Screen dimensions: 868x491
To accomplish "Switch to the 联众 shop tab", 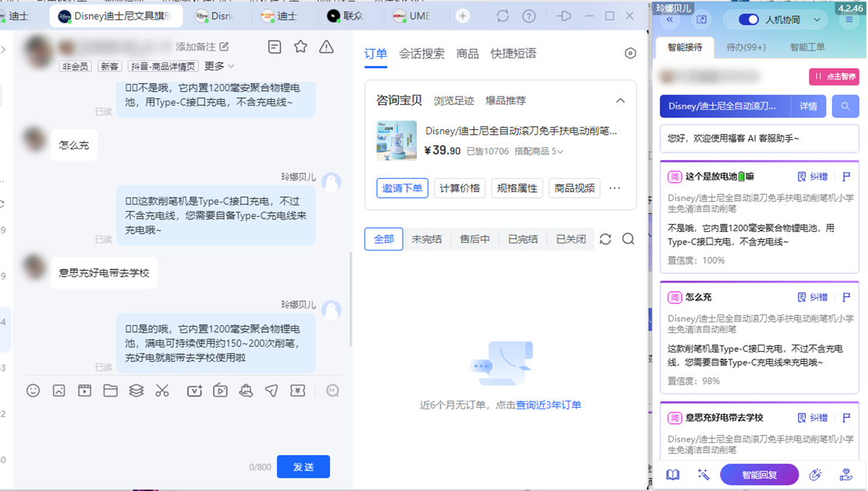I will point(346,16).
